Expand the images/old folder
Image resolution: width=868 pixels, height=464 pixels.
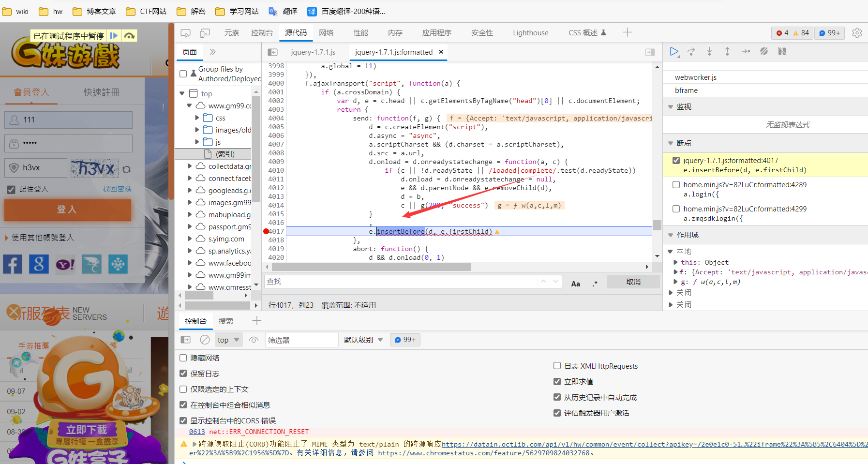click(197, 130)
